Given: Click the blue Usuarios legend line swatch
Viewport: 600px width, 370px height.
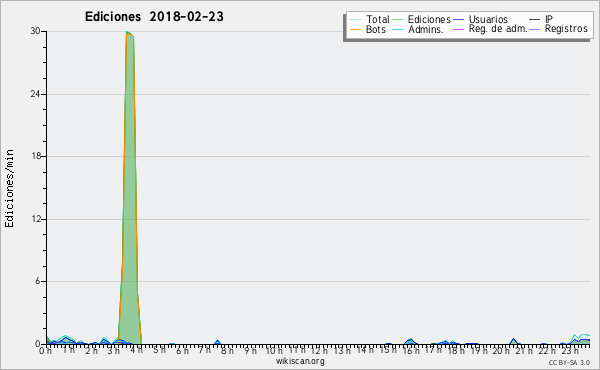Looking at the screenshot, I should (458, 20).
